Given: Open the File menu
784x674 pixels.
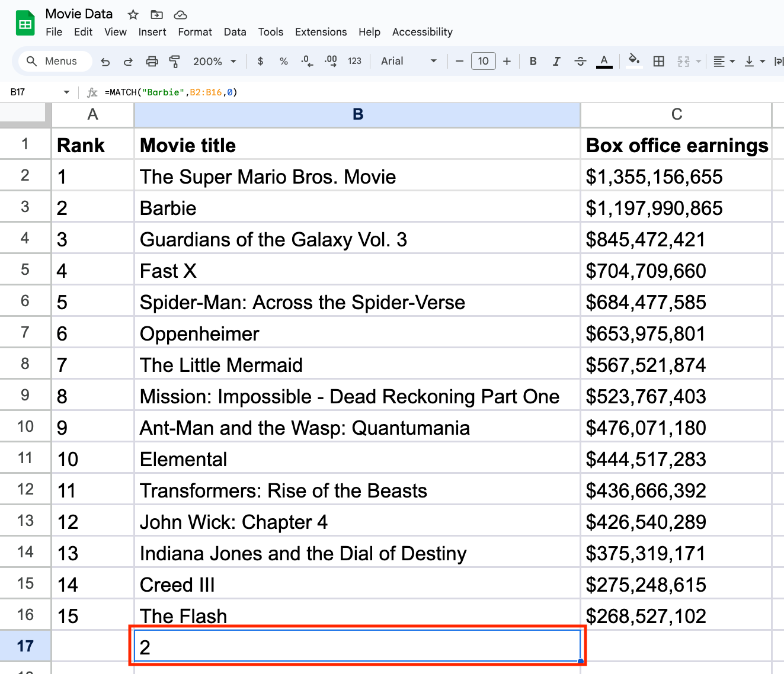Looking at the screenshot, I should [x=54, y=32].
